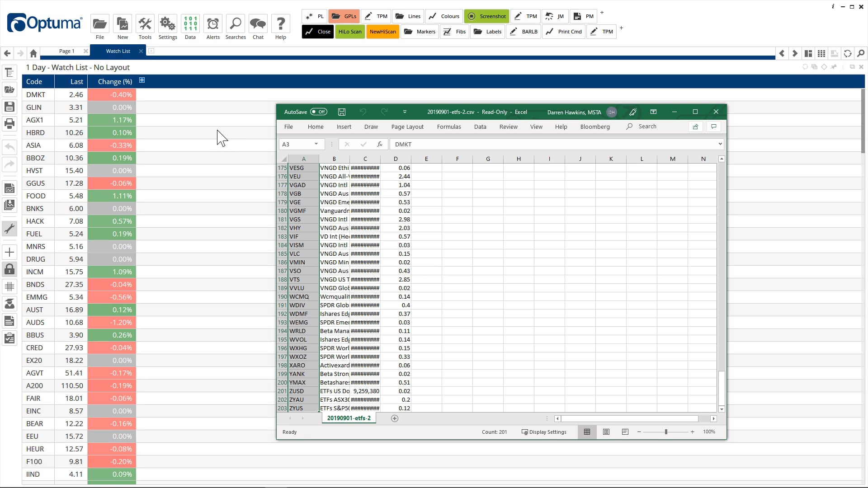This screenshot has height=488, width=868.
Task: Click the save disk icon in left sidebar
Action: [x=9, y=107]
